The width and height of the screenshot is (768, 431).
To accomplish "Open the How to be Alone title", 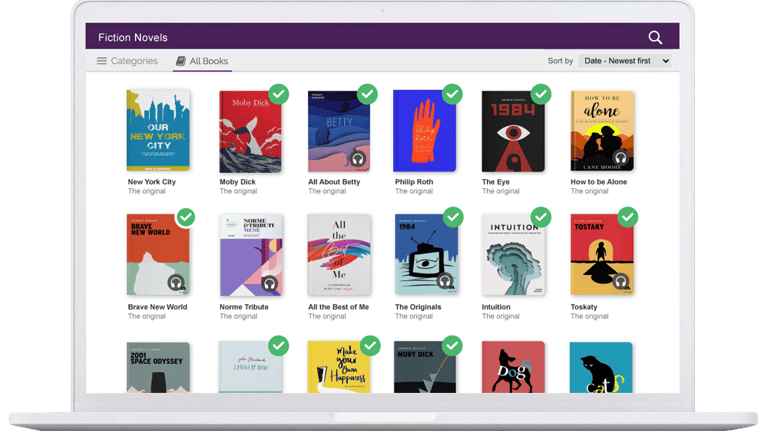I will (599, 182).
